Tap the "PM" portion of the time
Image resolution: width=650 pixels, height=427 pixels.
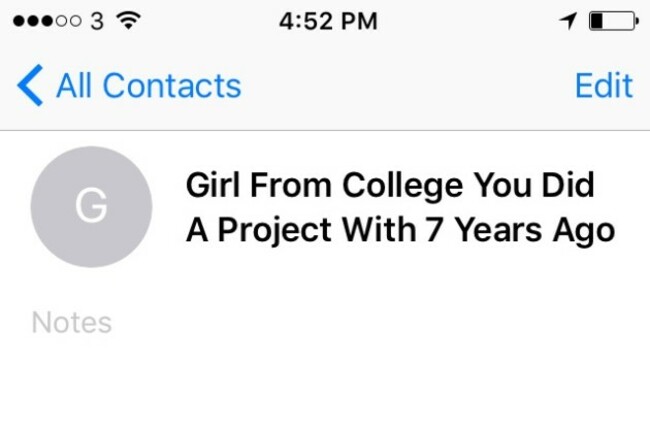(x=359, y=21)
